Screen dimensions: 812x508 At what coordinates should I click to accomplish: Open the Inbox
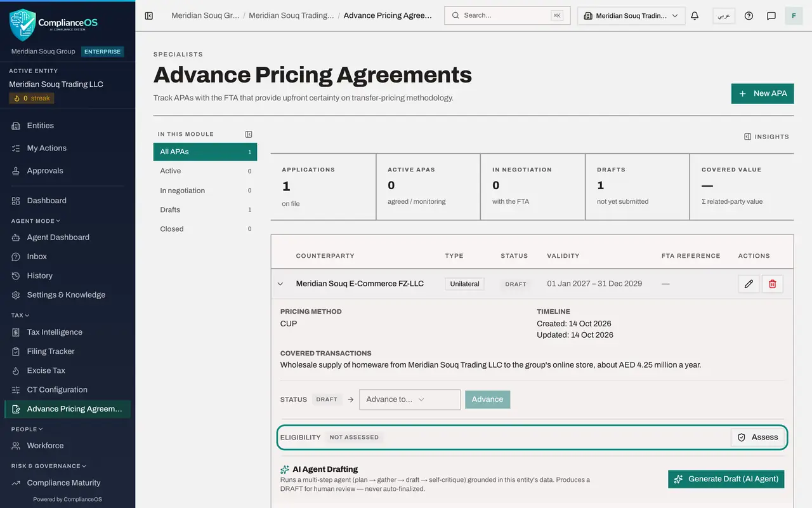67,257
